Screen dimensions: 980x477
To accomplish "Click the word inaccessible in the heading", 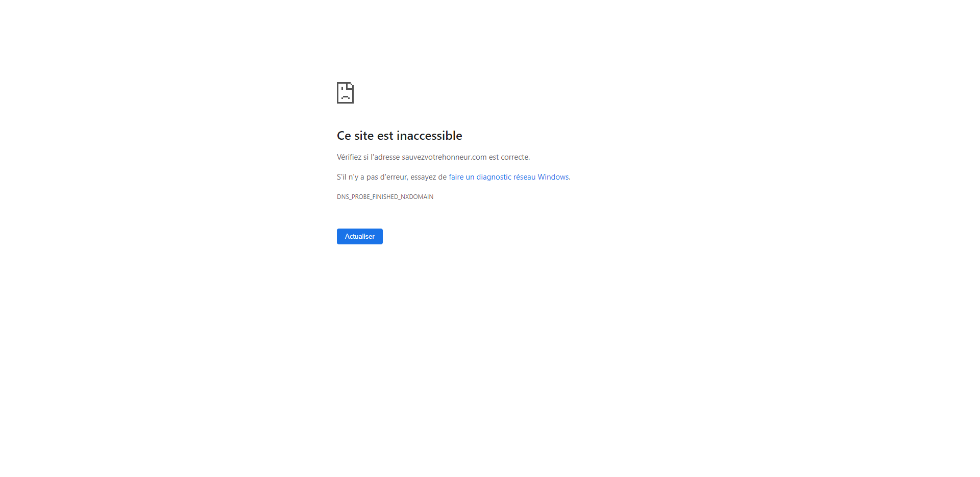I will pos(429,136).
